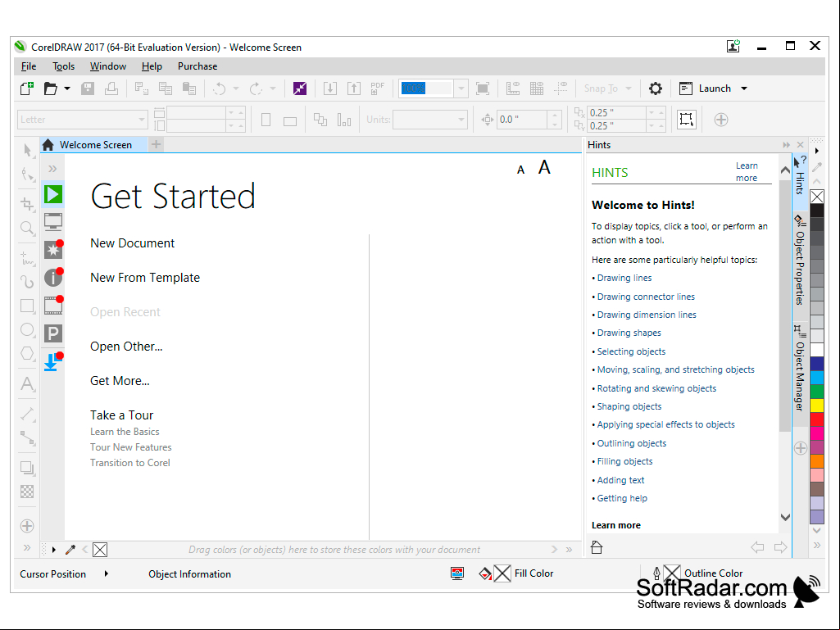Open the Drawing connector lines hint

tap(646, 297)
